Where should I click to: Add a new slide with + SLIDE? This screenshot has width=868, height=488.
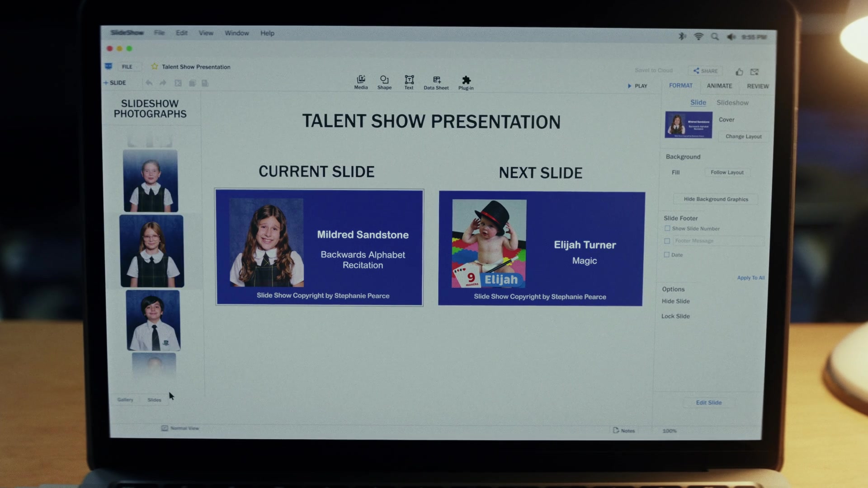pos(115,83)
